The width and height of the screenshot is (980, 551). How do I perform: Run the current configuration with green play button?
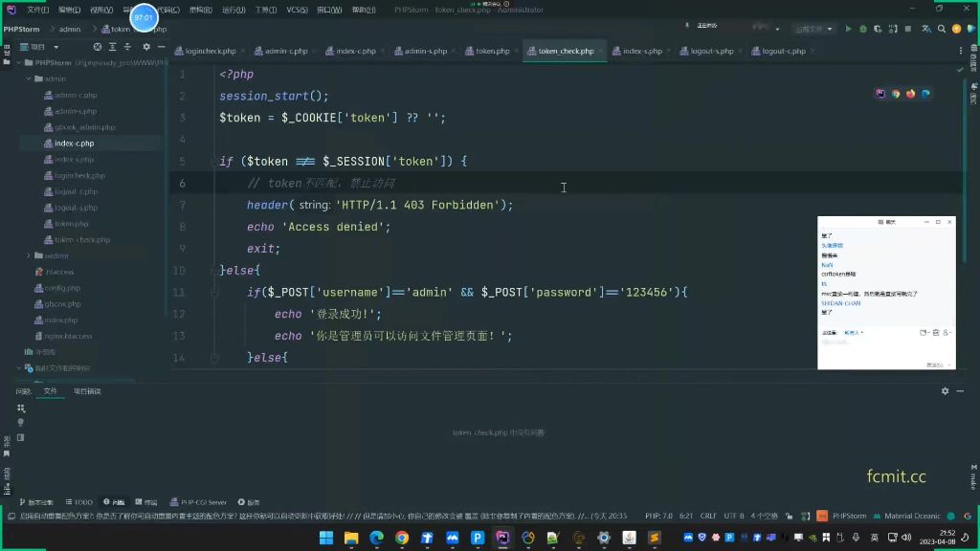[x=848, y=29]
